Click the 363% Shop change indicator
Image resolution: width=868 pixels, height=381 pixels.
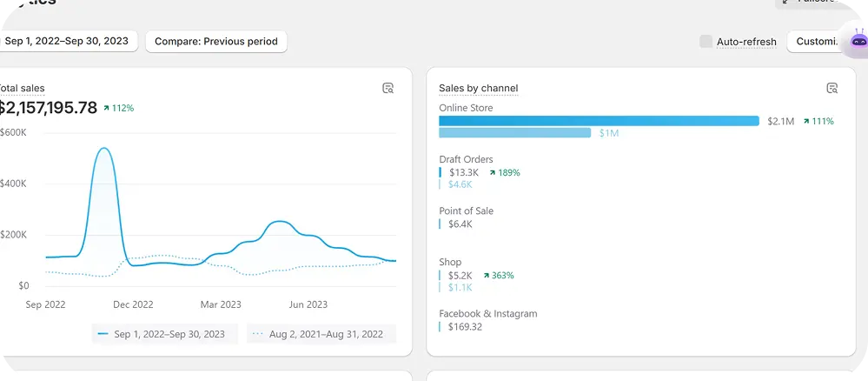pos(498,275)
